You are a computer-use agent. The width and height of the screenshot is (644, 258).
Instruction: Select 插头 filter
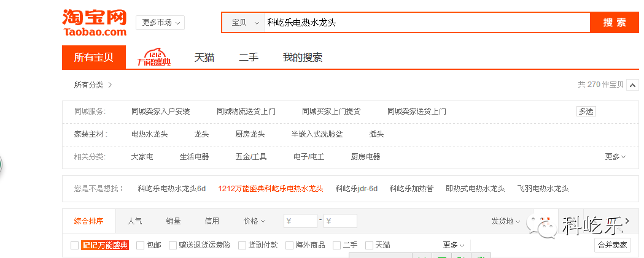coord(376,134)
